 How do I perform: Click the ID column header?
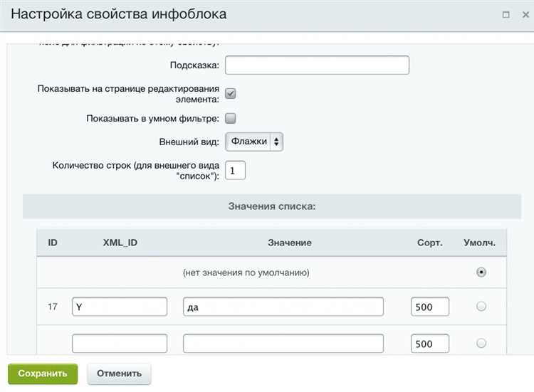point(53,243)
